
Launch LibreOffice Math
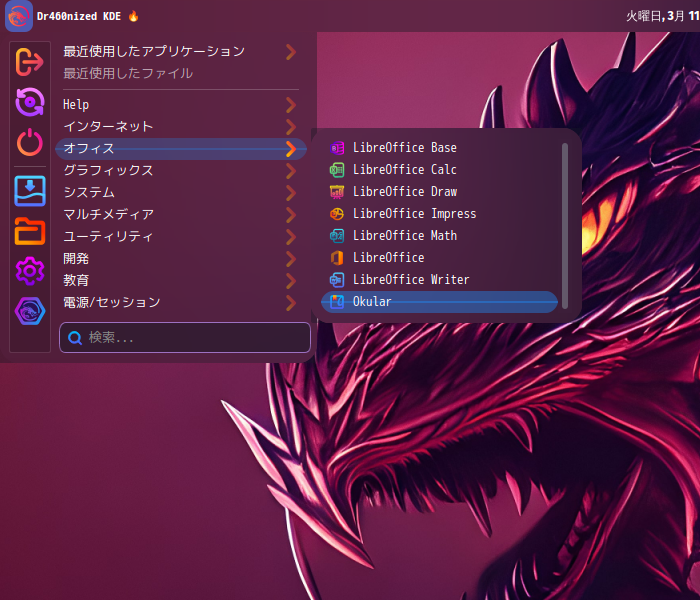[x=439, y=236]
